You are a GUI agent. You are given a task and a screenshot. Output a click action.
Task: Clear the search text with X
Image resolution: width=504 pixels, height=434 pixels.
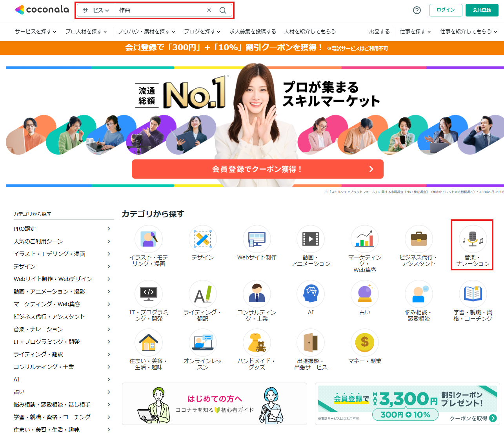tap(209, 10)
